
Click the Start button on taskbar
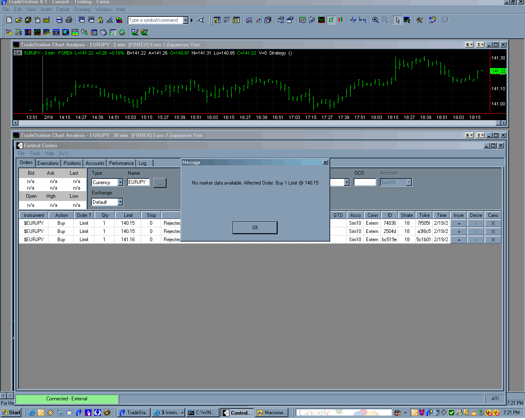click(11, 413)
